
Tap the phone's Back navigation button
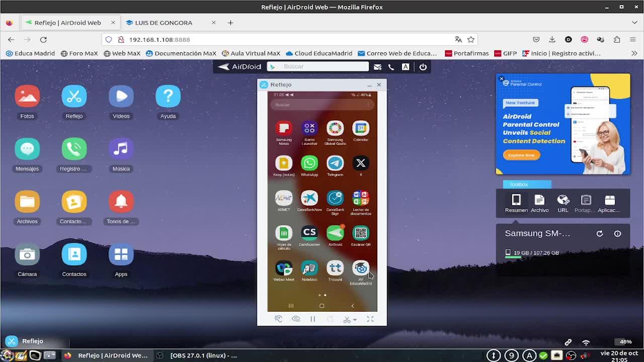pos(353,306)
